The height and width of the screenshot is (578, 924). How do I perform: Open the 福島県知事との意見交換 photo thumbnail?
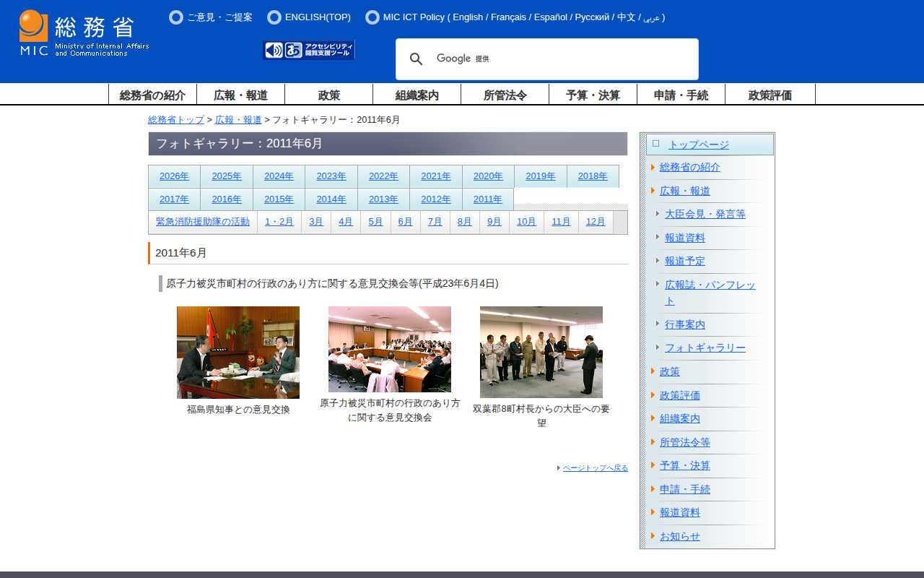pos(238,353)
